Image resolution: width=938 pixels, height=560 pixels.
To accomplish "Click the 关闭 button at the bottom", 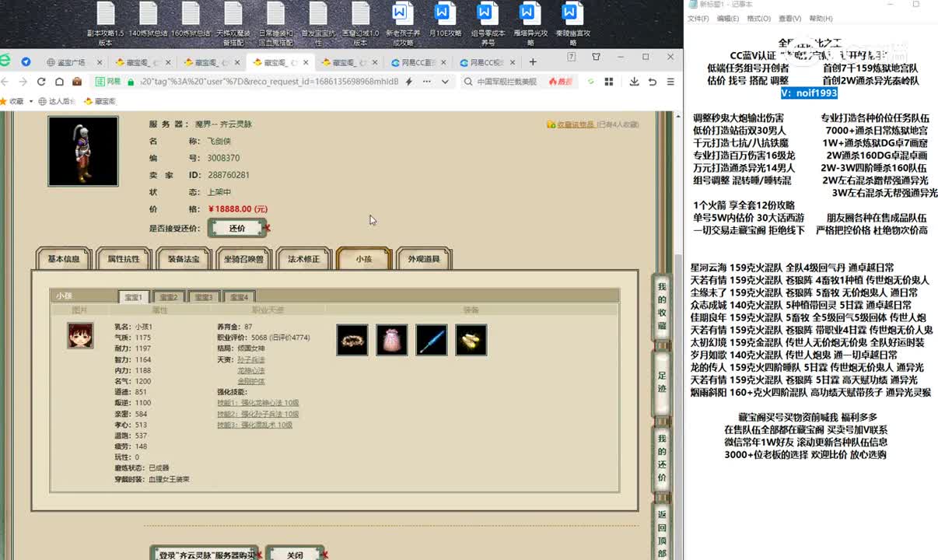I will pos(295,555).
